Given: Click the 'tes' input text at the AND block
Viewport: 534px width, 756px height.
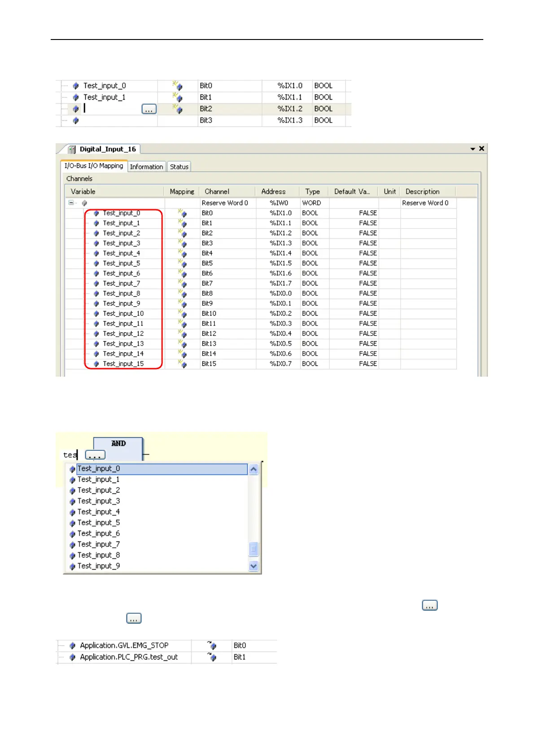Looking at the screenshot, I should pos(70,455).
